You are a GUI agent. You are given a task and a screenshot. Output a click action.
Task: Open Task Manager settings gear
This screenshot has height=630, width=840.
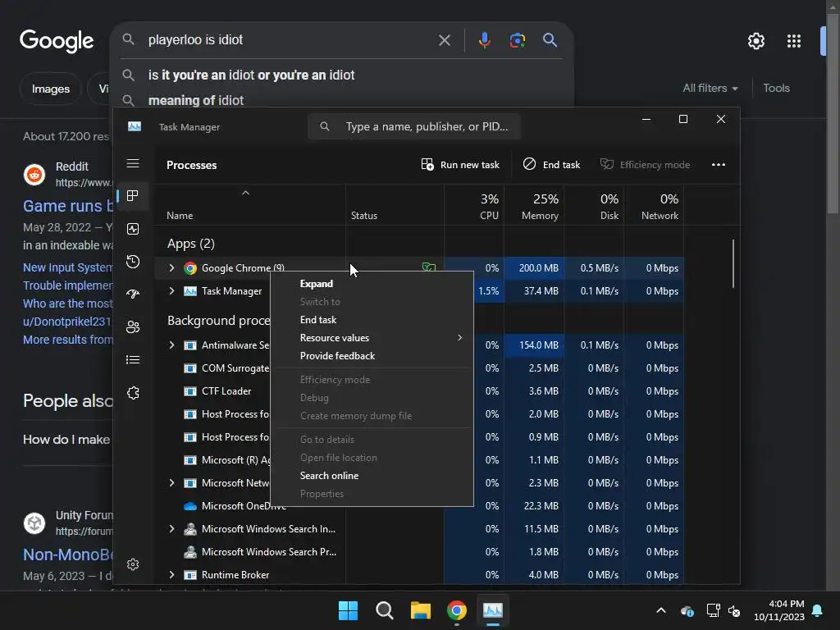point(133,564)
